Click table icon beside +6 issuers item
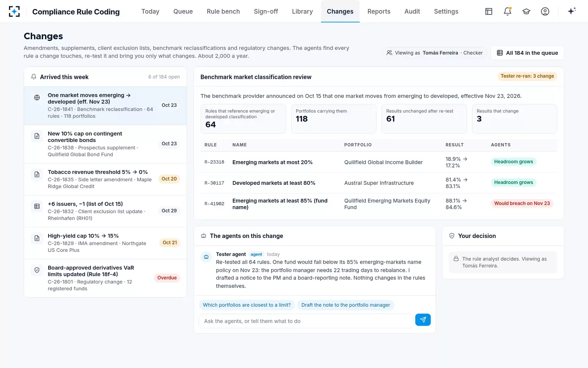 (x=37, y=206)
